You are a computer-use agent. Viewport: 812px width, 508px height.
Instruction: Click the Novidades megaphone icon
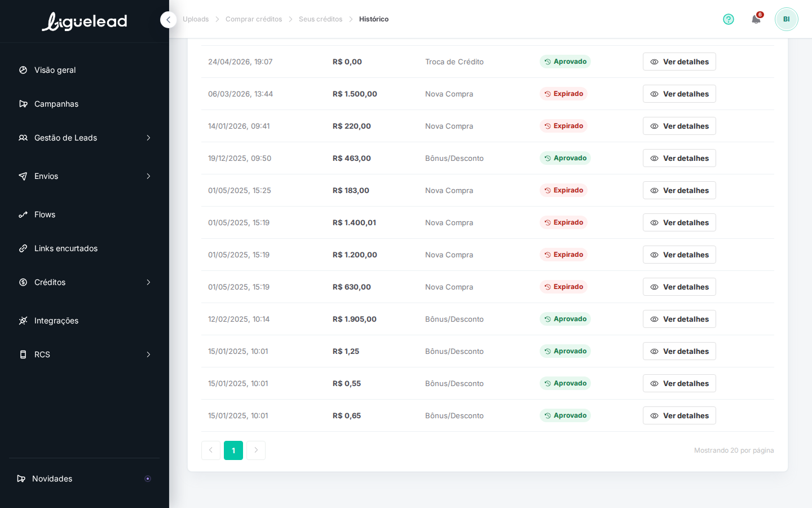21,479
